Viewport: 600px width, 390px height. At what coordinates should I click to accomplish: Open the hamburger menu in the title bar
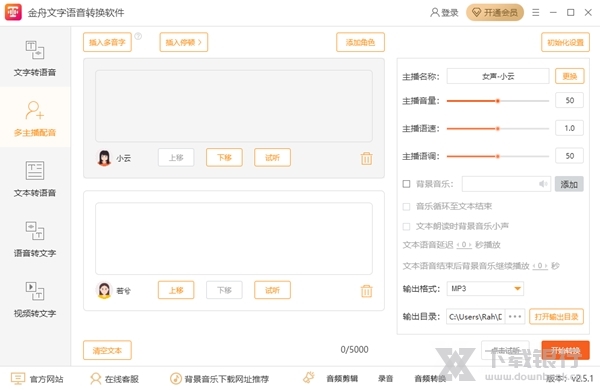536,13
